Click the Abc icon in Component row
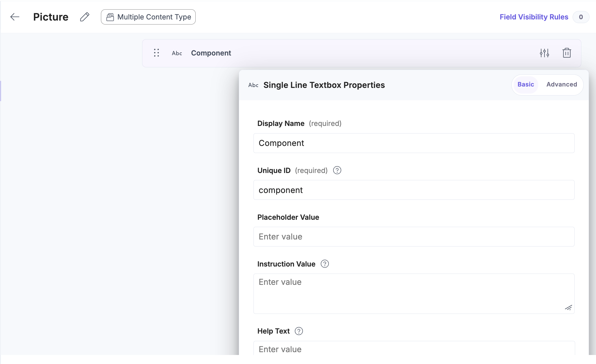Screen dimensions: 596x364 177,53
